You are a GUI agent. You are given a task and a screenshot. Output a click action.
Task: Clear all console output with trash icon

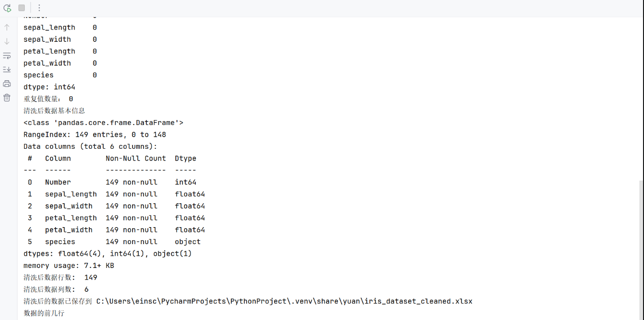pos(7,98)
